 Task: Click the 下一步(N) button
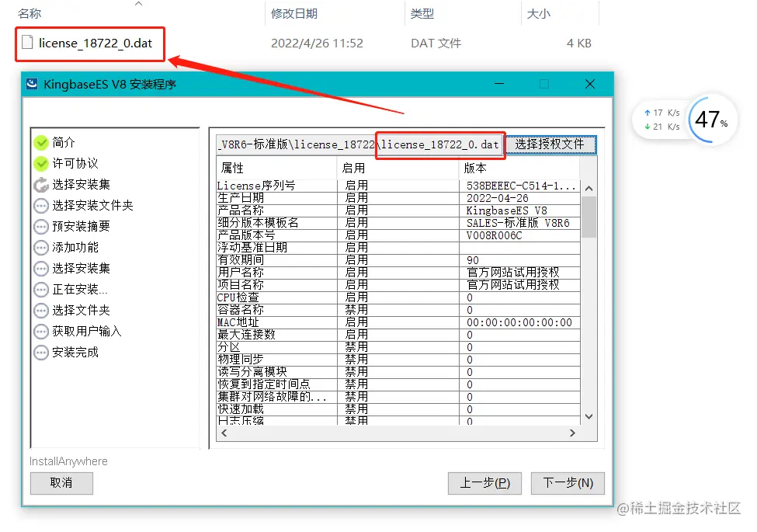(x=568, y=483)
